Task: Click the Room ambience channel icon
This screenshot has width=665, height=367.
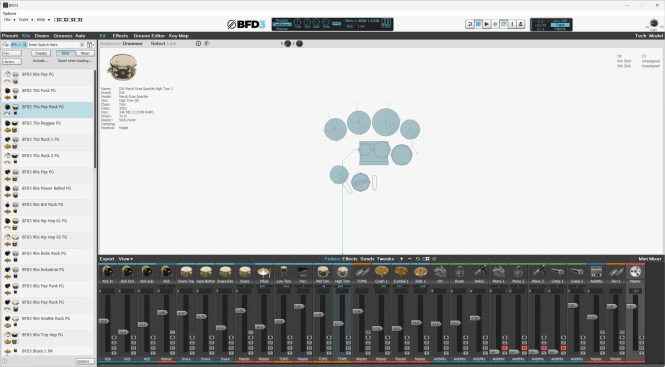Action: 459,272
